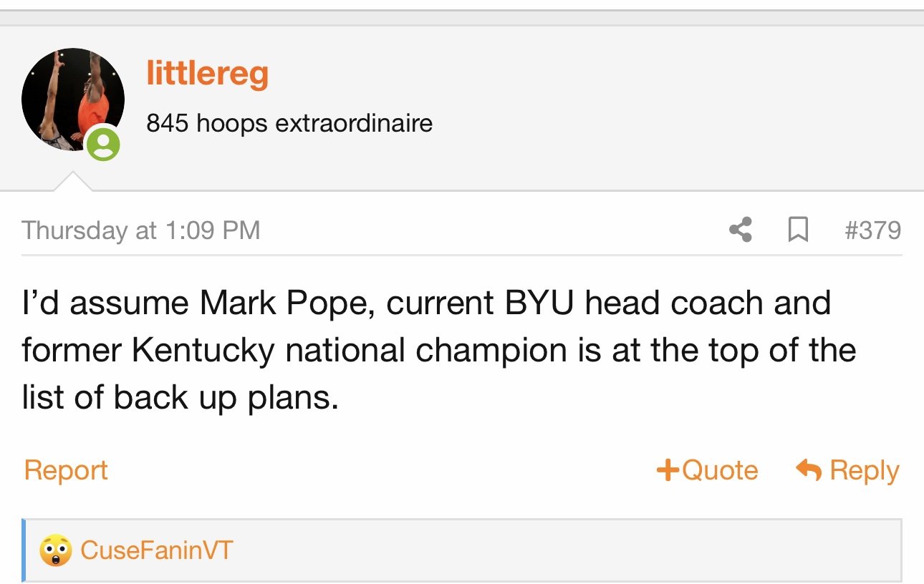Open the #379 post permalink
The width and height of the screenshot is (924, 584).
tap(872, 230)
